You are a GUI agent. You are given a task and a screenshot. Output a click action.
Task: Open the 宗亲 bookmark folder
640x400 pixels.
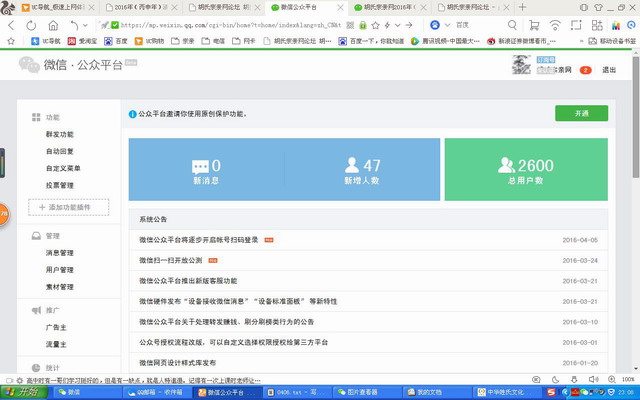click(x=182, y=41)
